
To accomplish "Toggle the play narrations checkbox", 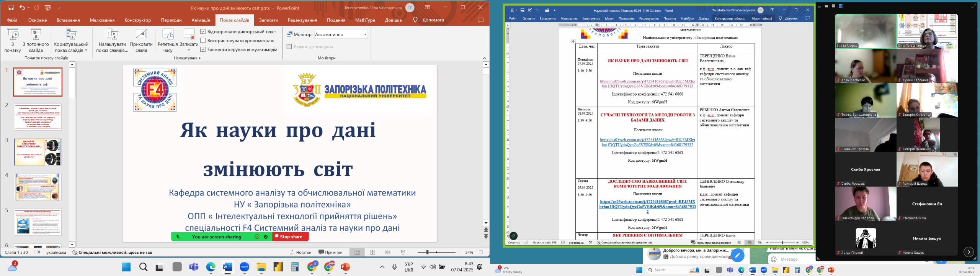I will click(x=203, y=31).
